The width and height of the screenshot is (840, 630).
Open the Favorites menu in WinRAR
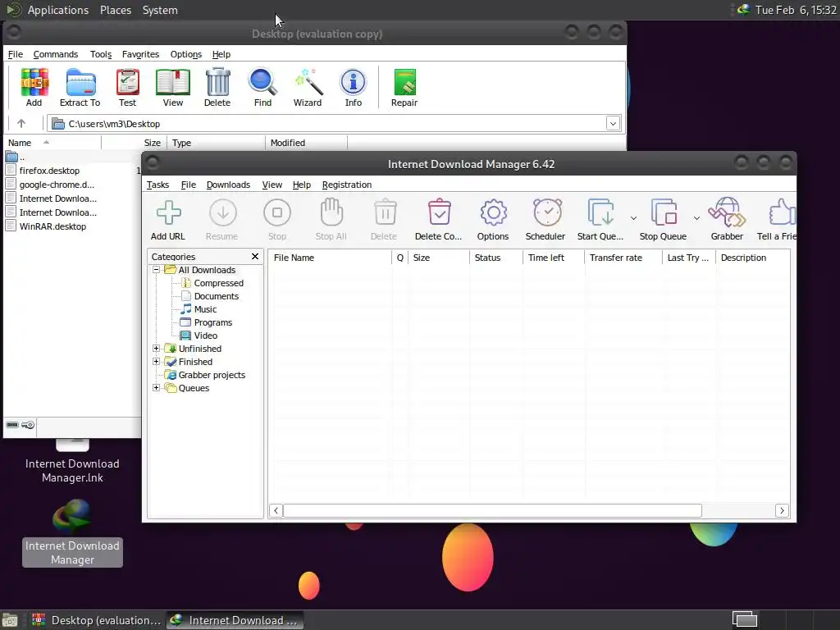click(140, 54)
